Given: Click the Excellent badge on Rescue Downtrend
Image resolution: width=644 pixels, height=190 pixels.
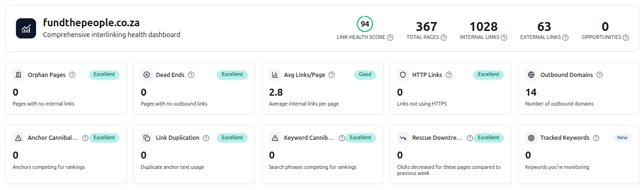Looking at the screenshot, I should pyautogui.click(x=489, y=138).
